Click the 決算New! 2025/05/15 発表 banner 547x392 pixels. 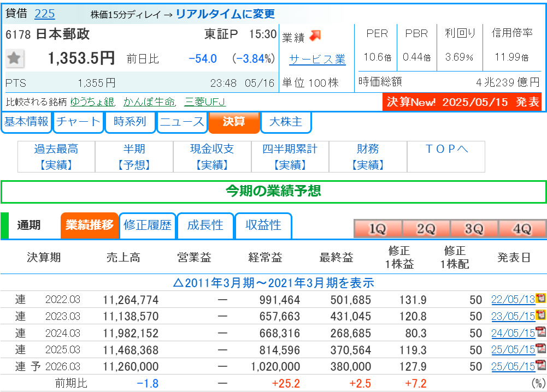tap(462, 102)
